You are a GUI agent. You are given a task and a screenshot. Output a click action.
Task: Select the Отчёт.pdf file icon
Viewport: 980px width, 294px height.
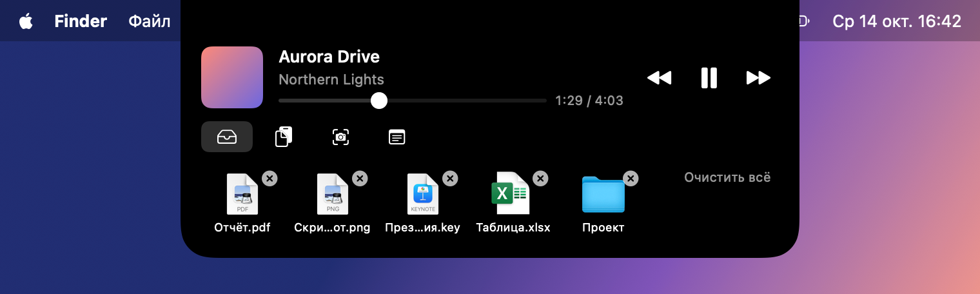click(x=242, y=194)
